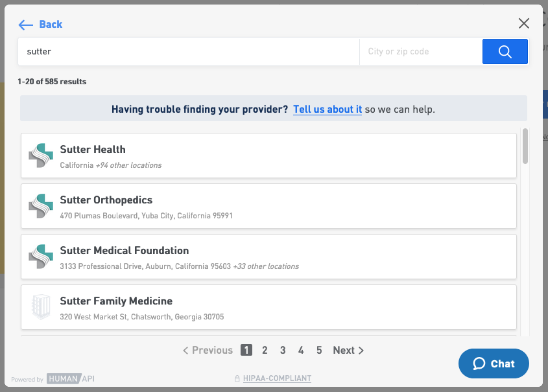Click the +33 other locations text
Image resolution: width=548 pixels, height=392 pixels.
(x=266, y=266)
